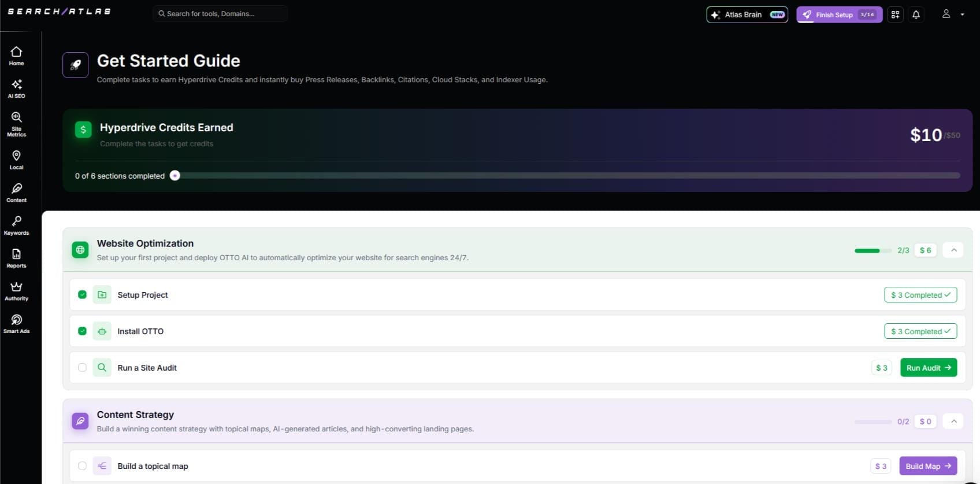Open AI SEO in the sidebar

pyautogui.click(x=16, y=88)
